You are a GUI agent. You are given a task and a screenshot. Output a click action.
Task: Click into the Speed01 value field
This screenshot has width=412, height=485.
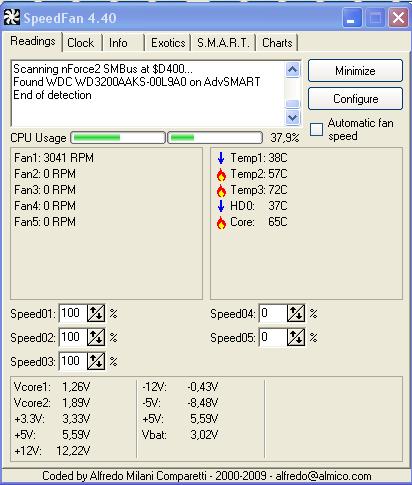73,313
